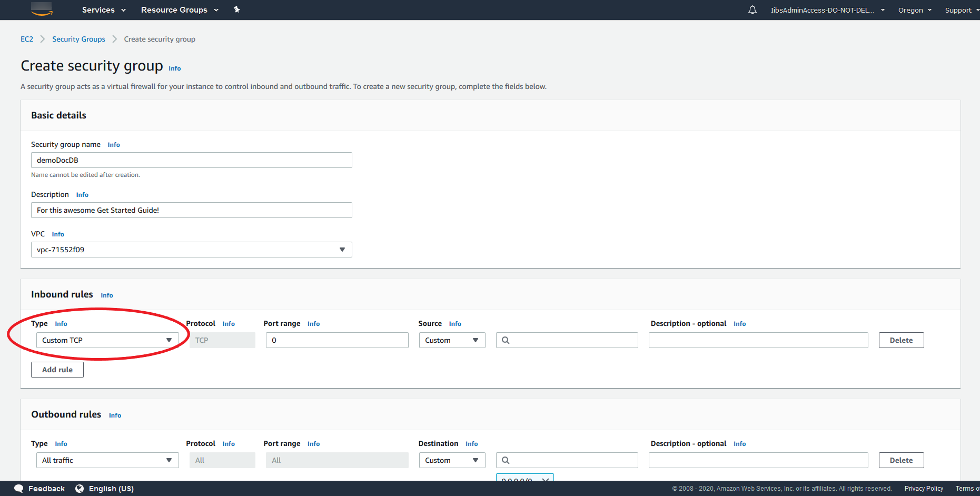This screenshot has width=980, height=496.
Task: Click the globe language icon
Action: tap(80, 489)
